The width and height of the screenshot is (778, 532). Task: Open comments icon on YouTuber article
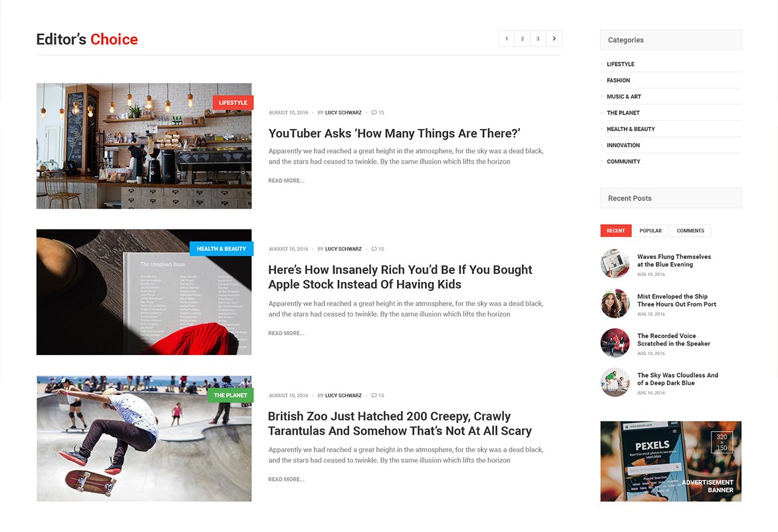click(374, 112)
